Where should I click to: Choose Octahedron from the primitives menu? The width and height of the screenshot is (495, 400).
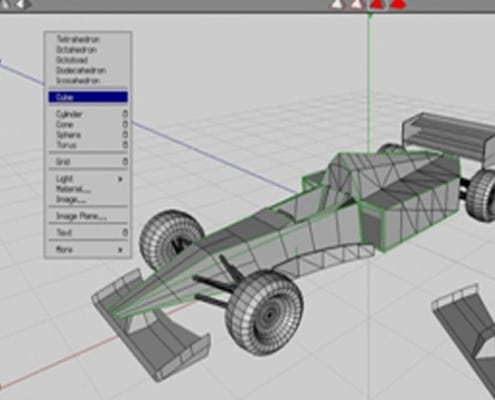pyautogui.click(x=88, y=50)
